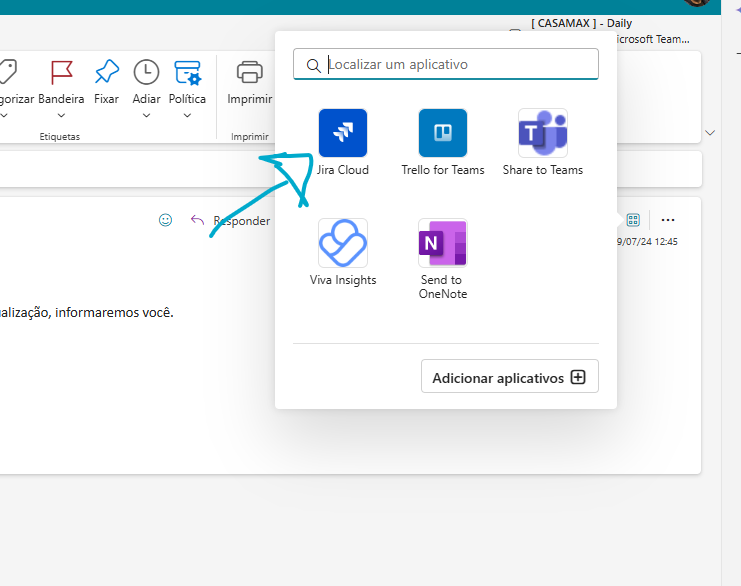This screenshot has height=586, width=741.
Task: Open the more actions ellipsis menu
Action: coord(668,220)
